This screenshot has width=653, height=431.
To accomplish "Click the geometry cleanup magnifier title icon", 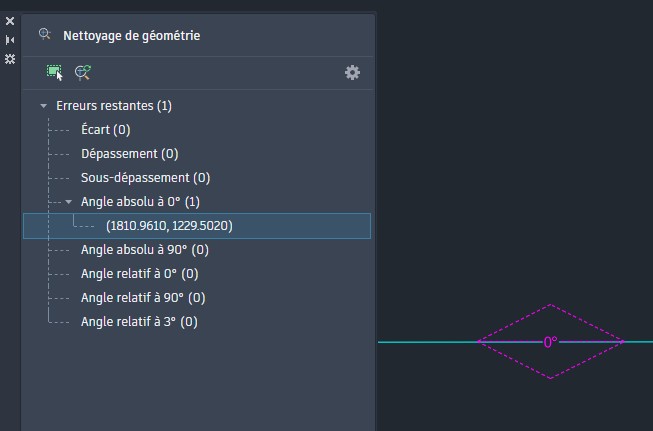I will coord(44,34).
